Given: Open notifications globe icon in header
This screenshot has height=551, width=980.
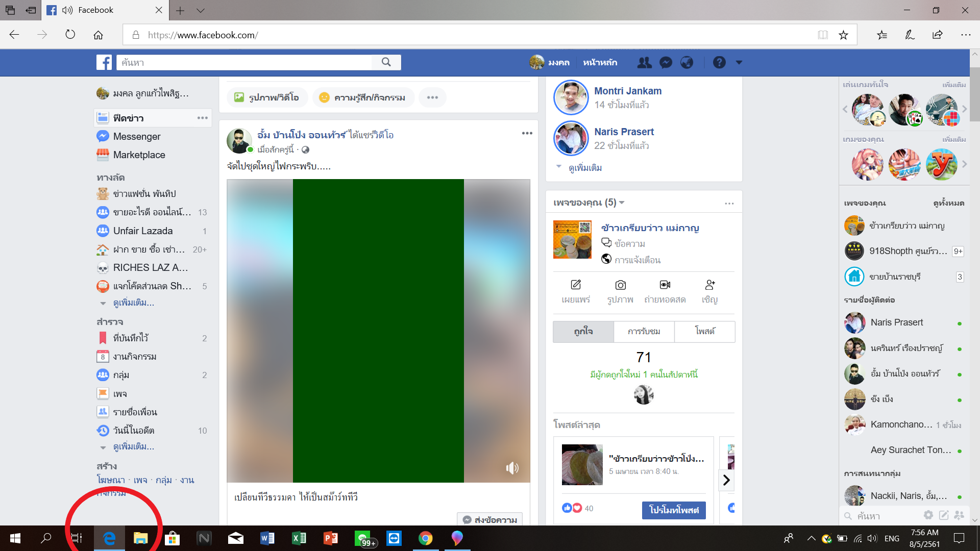Looking at the screenshot, I should coord(687,62).
